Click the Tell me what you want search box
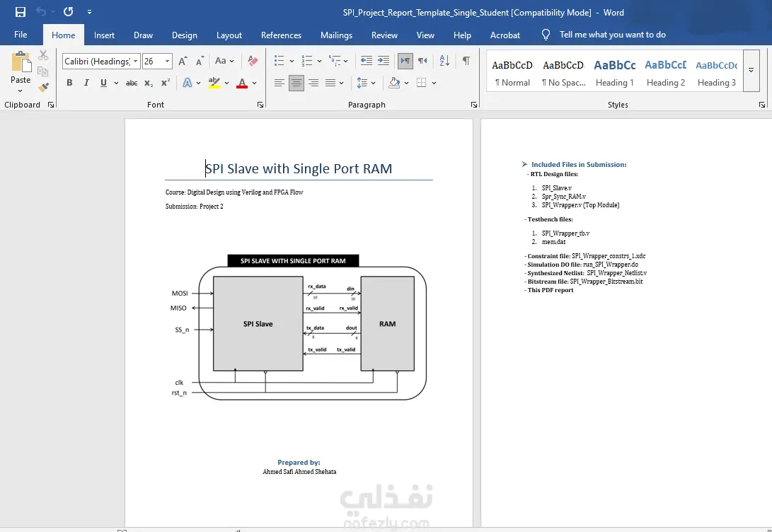772x532 pixels. (612, 35)
